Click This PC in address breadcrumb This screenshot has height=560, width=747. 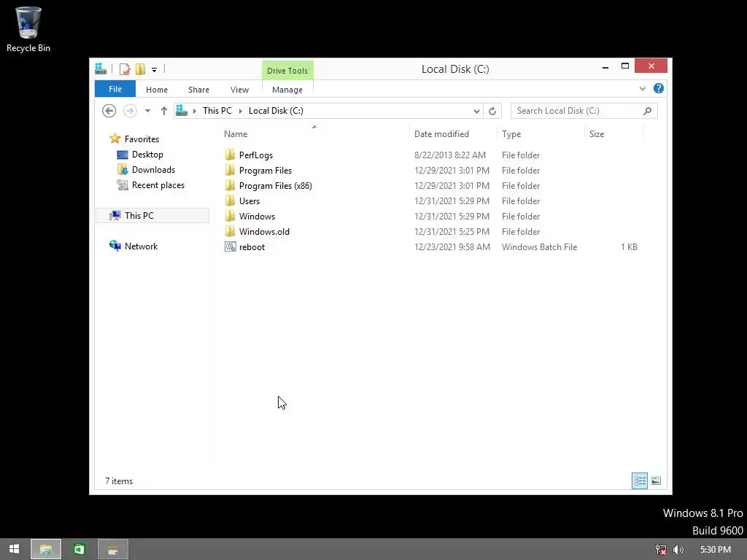tap(217, 111)
